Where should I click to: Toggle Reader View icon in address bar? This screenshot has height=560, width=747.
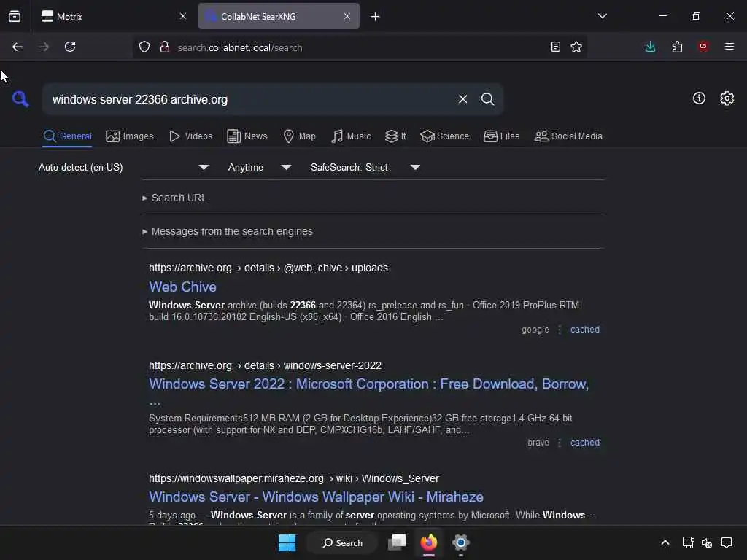(x=555, y=47)
